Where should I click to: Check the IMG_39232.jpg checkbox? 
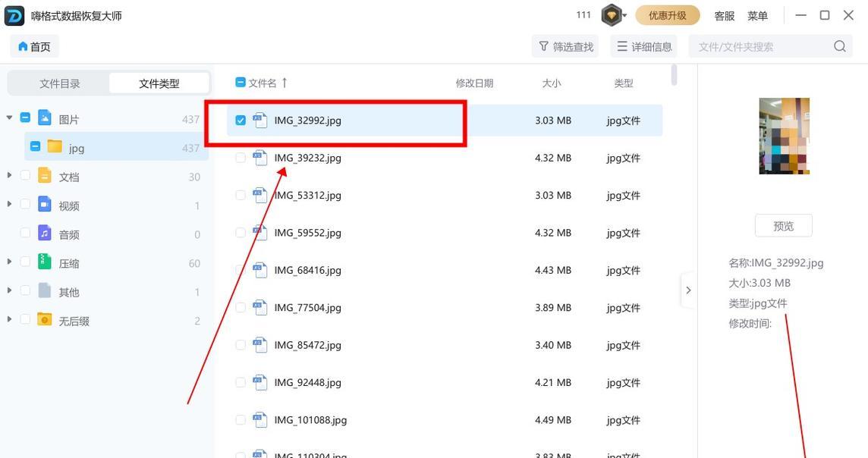(241, 158)
